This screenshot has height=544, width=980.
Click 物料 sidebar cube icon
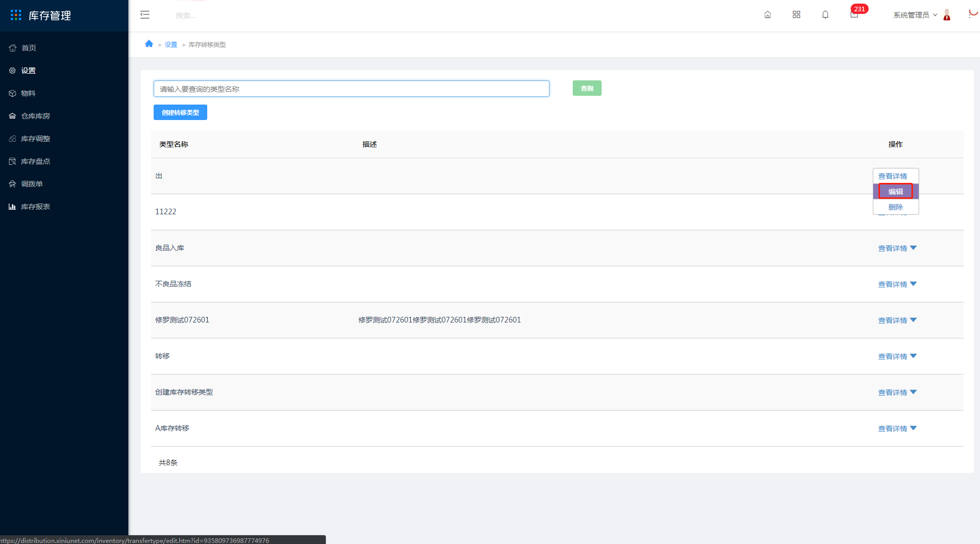click(x=12, y=93)
